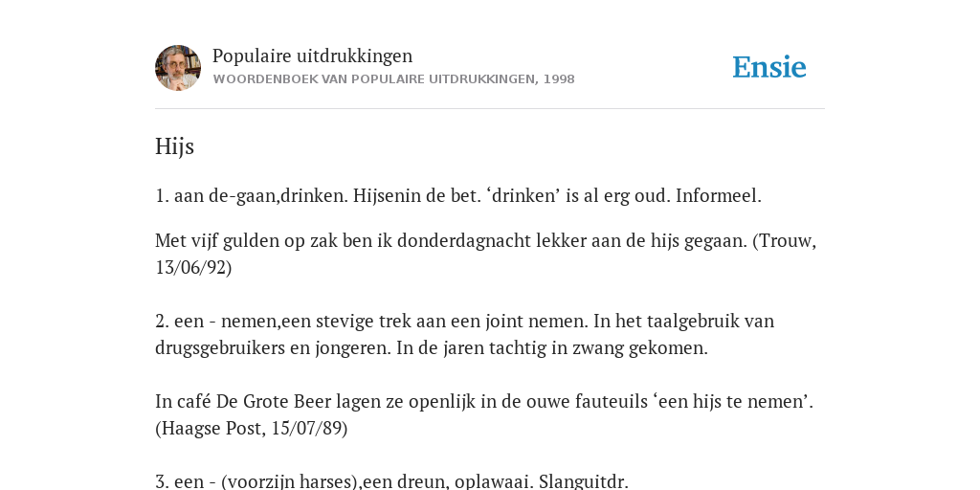Image resolution: width=980 pixels, height=490 pixels.
Task: Select the sentence 'In café De Grote Beer'
Action: click(x=484, y=401)
